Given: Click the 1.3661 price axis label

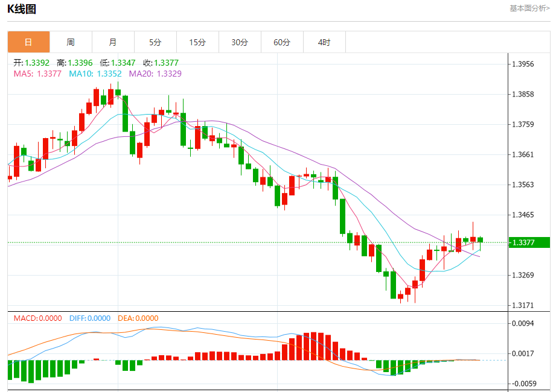Looking at the screenshot, I should coord(523,154).
